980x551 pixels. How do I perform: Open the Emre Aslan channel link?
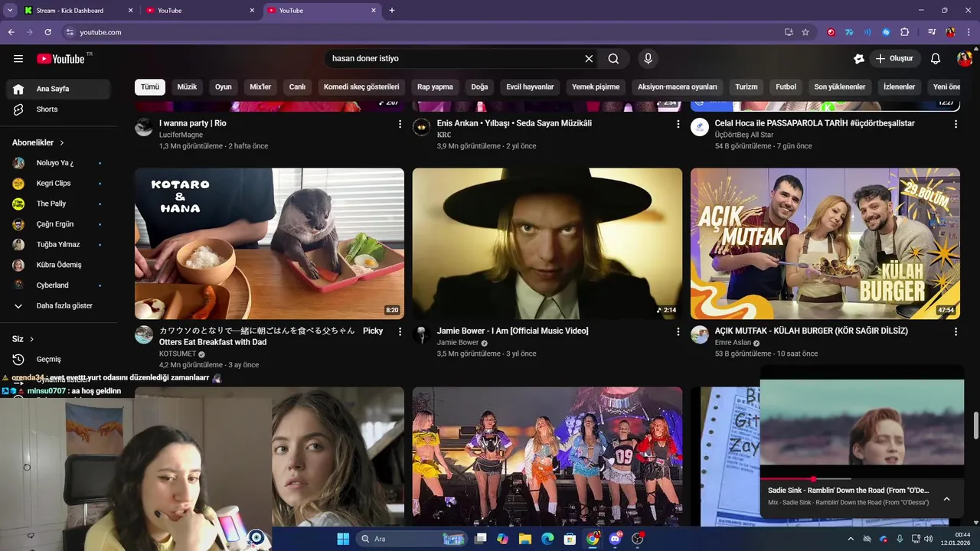(733, 343)
